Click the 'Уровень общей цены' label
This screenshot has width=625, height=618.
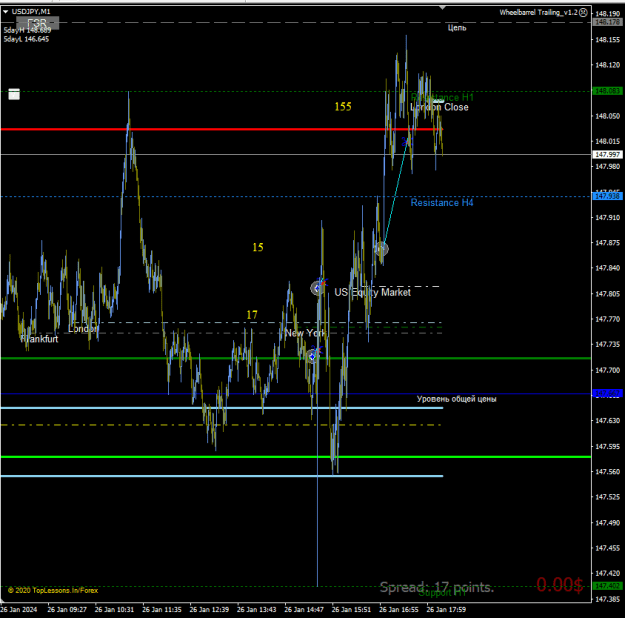click(456, 399)
